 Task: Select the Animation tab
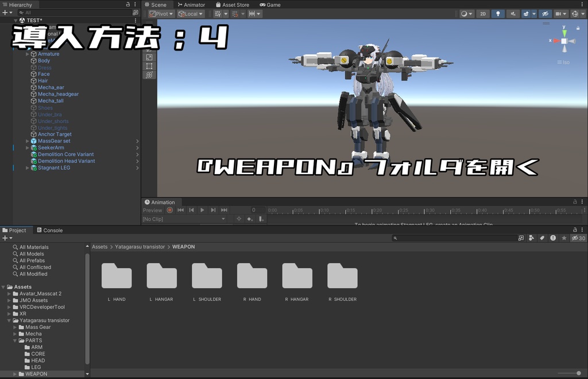tap(160, 202)
